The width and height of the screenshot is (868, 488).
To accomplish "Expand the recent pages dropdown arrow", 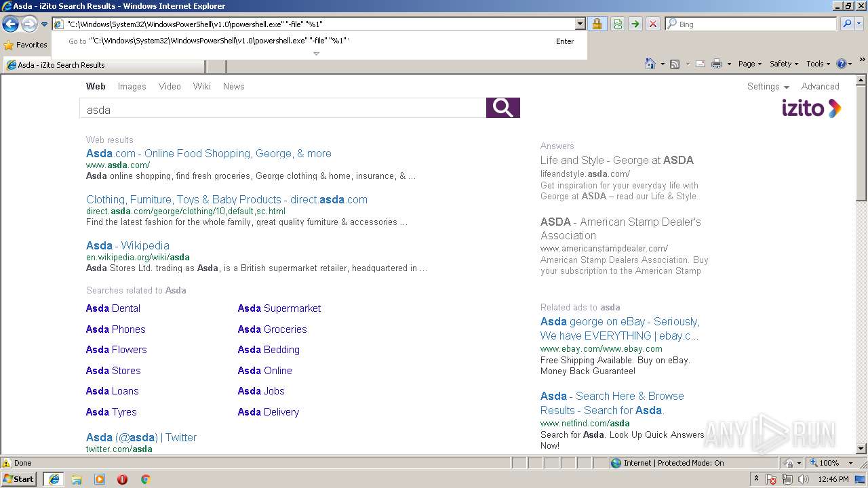I will tap(44, 24).
